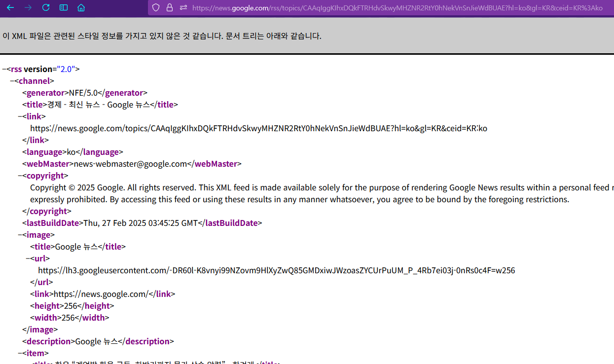614x364 pixels.
Task: Reload the RSS feed page
Action: coord(46,7)
